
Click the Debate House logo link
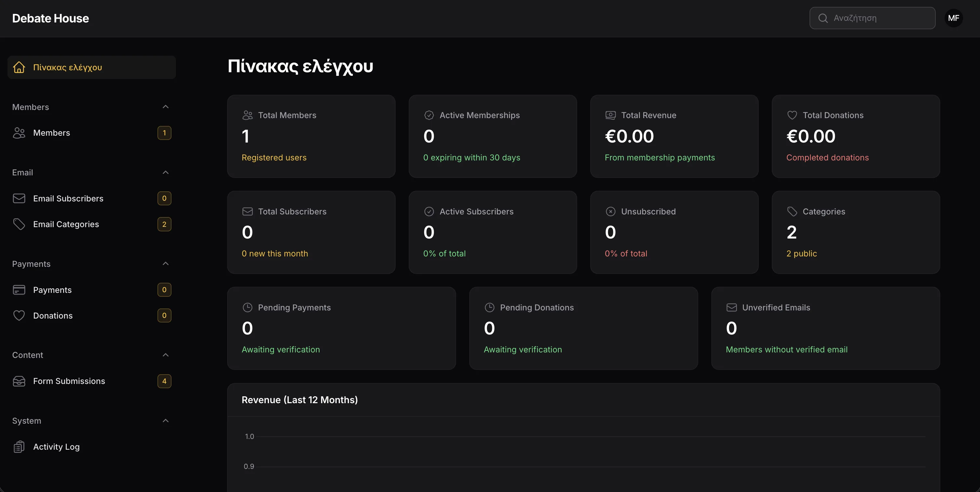click(51, 18)
